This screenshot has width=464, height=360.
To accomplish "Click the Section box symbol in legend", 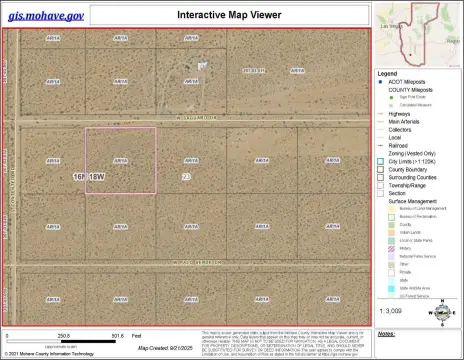I will click(380, 193).
